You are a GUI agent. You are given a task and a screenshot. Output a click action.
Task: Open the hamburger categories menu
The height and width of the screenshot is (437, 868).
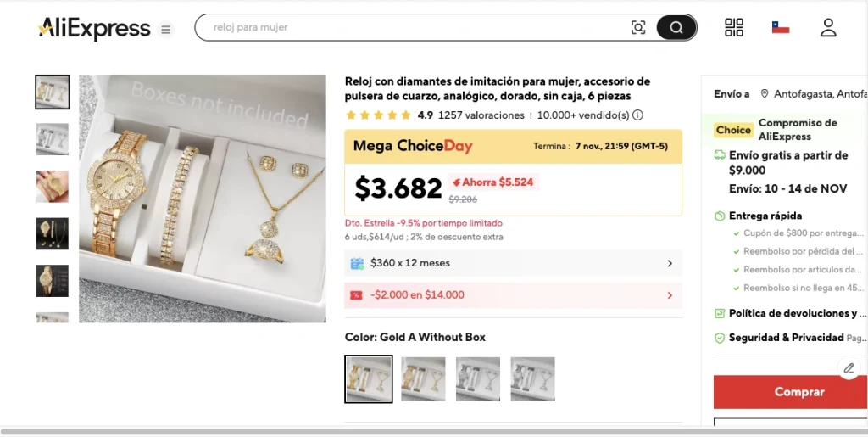166,30
